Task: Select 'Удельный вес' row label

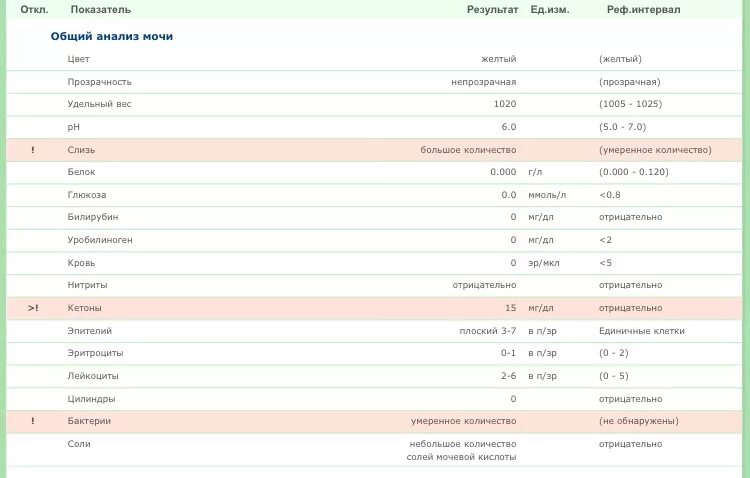Action: coord(99,104)
